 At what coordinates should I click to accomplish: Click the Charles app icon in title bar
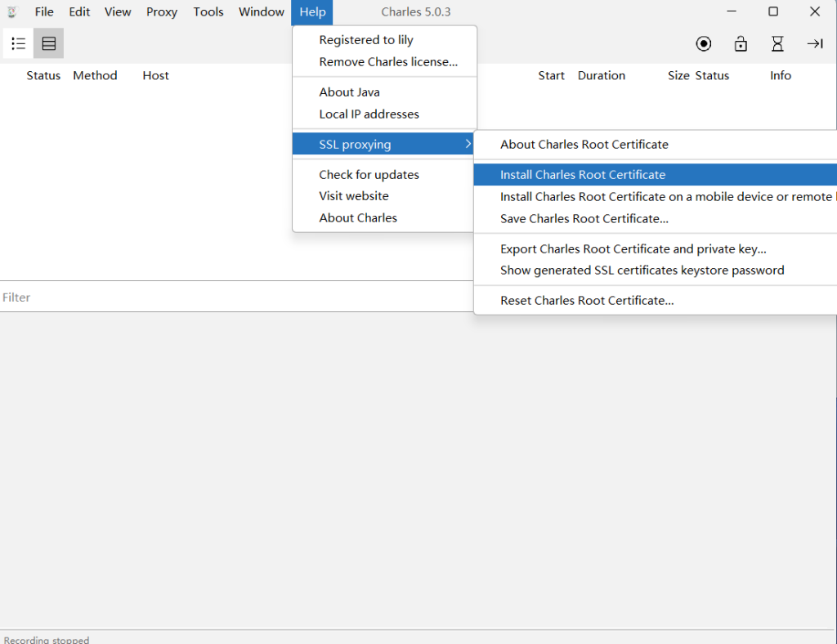[x=12, y=12]
